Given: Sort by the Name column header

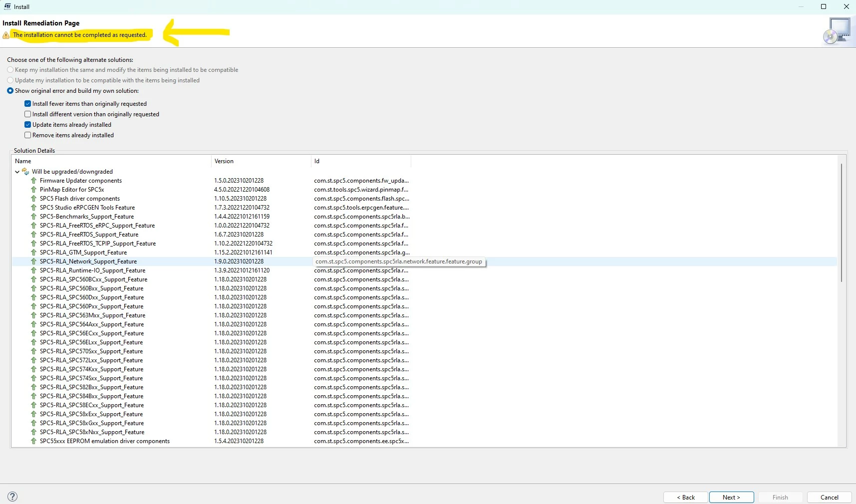Looking at the screenshot, I should [111, 161].
